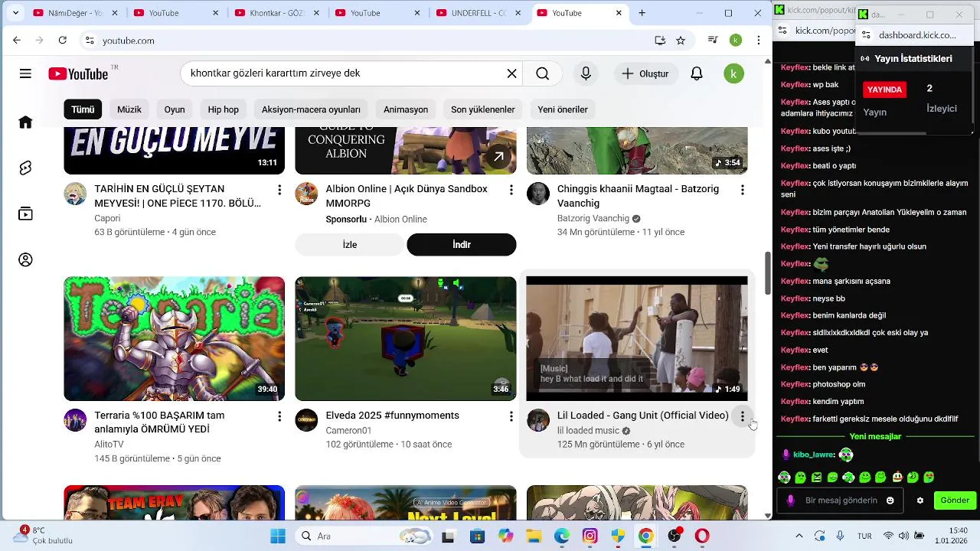
Task: Switch to the UNDERFELL tab
Action: point(478,13)
